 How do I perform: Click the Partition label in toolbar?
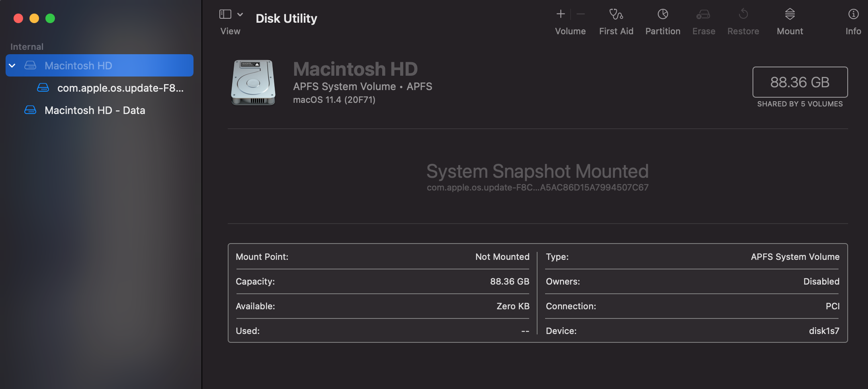663,31
